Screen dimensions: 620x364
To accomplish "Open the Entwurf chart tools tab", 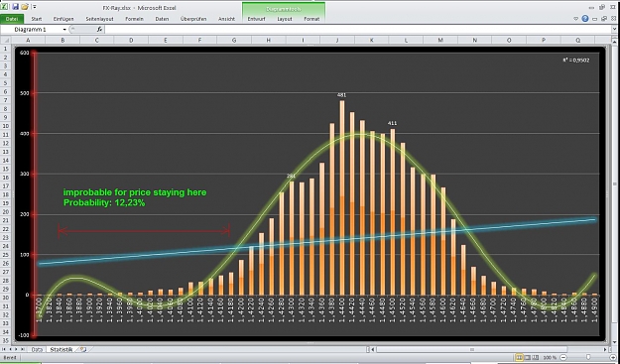I will [256, 19].
